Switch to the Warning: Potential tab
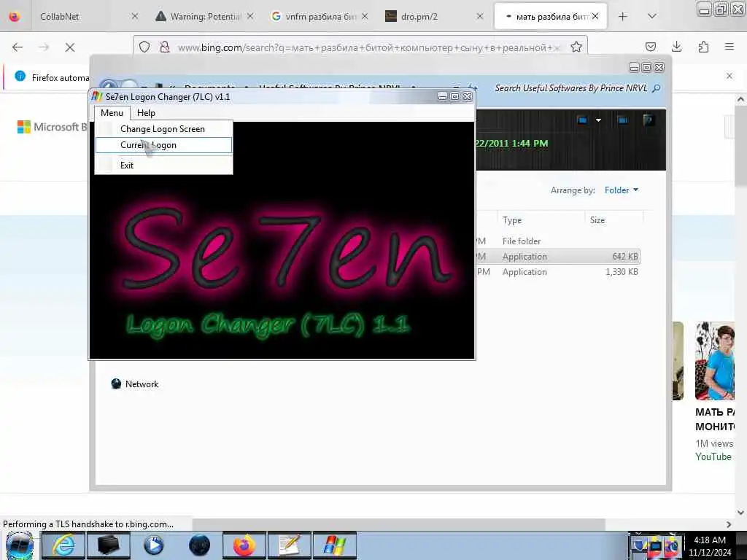 pos(205,16)
